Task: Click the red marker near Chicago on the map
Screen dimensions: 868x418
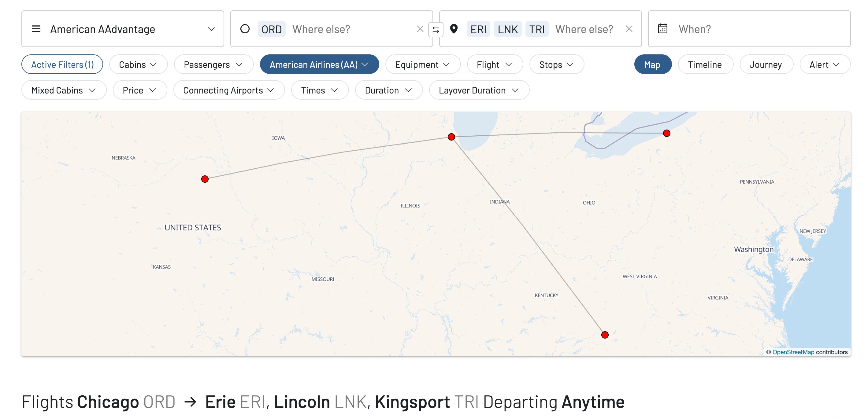Action: click(x=451, y=137)
